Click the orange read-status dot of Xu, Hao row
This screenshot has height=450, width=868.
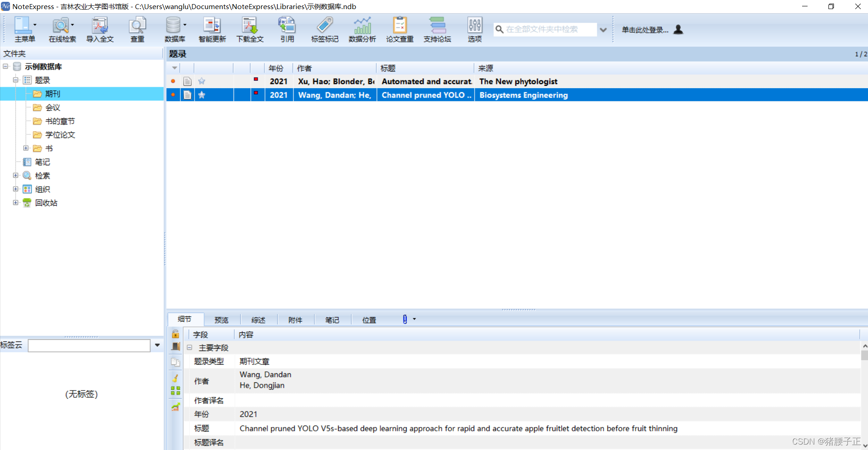click(173, 81)
